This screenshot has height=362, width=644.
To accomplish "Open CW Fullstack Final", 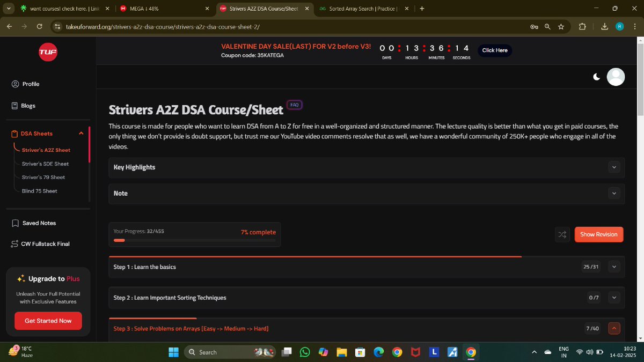I will coord(40,244).
